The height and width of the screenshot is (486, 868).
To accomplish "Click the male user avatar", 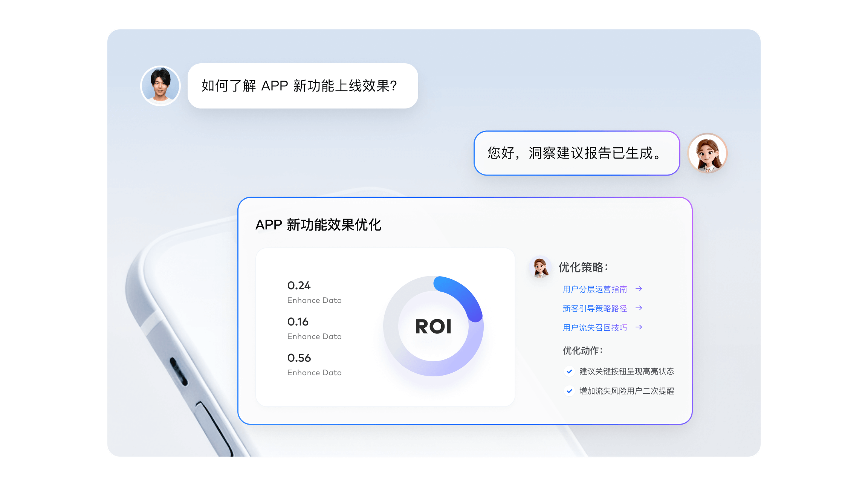I will (x=160, y=86).
